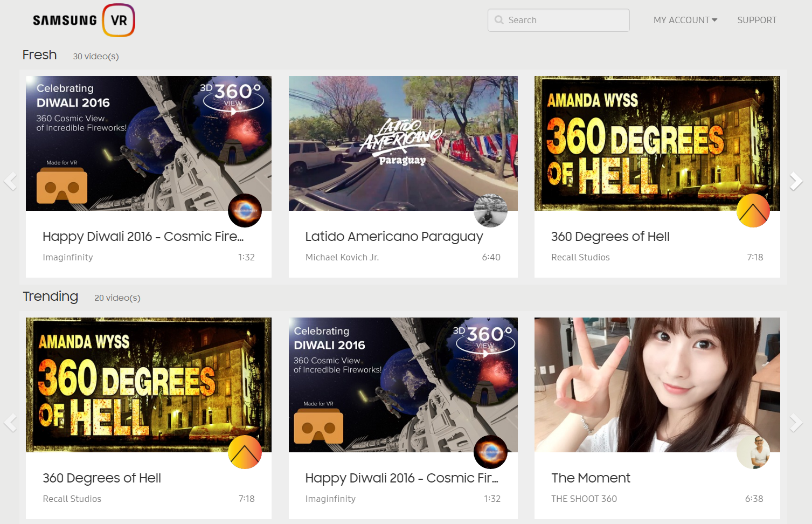Open The Moment video thumbnail

[x=657, y=385]
